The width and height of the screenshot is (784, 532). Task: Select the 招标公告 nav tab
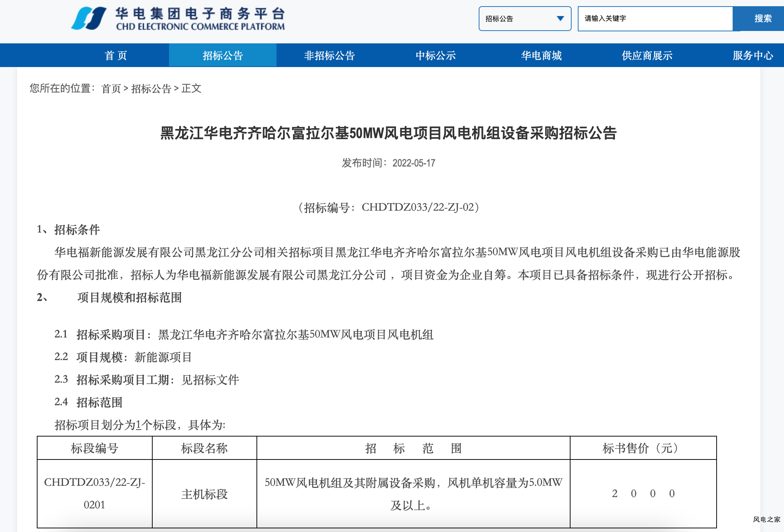click(x=223, y=55)
